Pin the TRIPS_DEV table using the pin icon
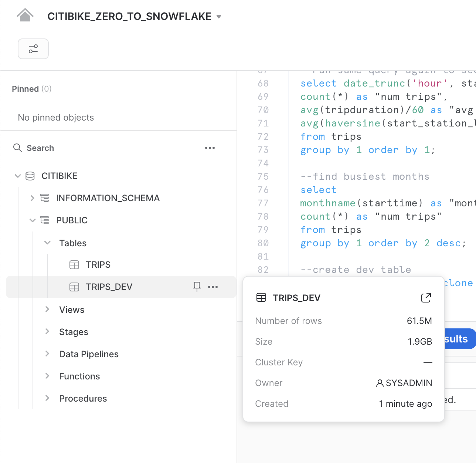 197,287
